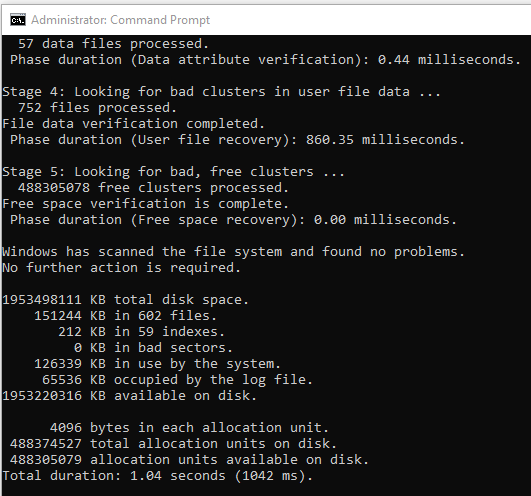Click the 488374527 total allocation units line
Screen dimensions: 531x496
pyautogui.click(x=173, y=444)
